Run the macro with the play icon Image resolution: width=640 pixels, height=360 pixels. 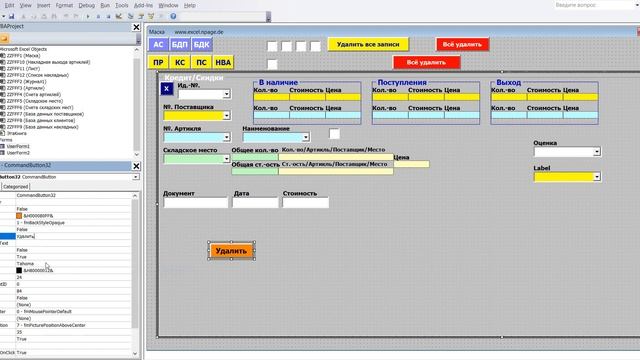(88, 16)
